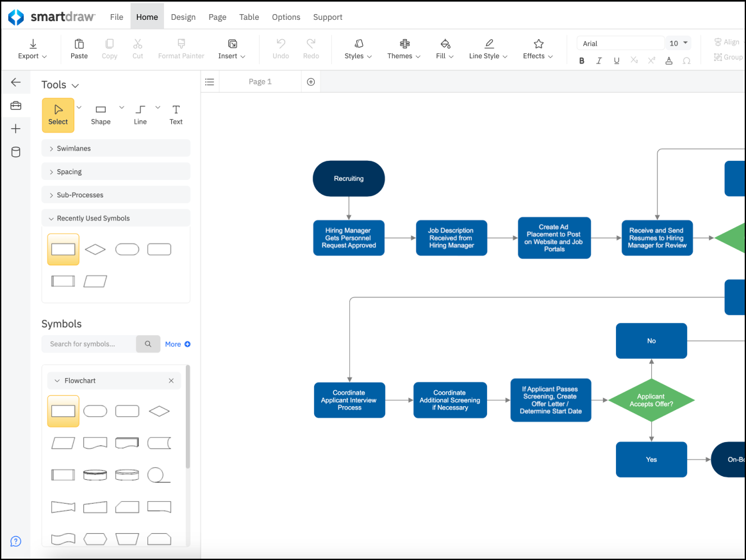
Task: Click the Fill paint bucket
Action: click(445, 44)
